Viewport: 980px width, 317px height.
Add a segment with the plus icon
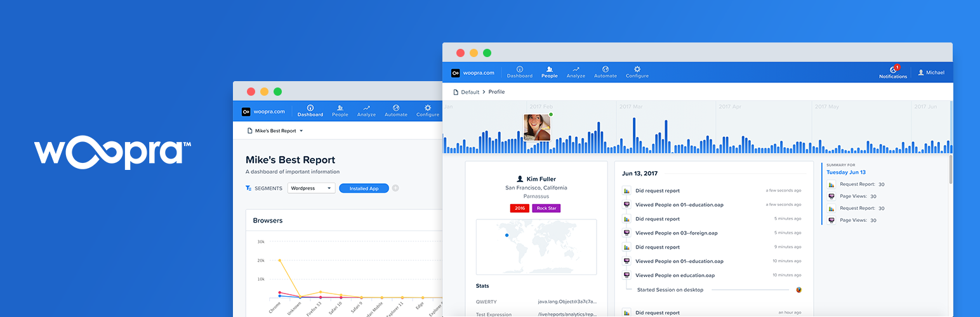coord(395,188)
